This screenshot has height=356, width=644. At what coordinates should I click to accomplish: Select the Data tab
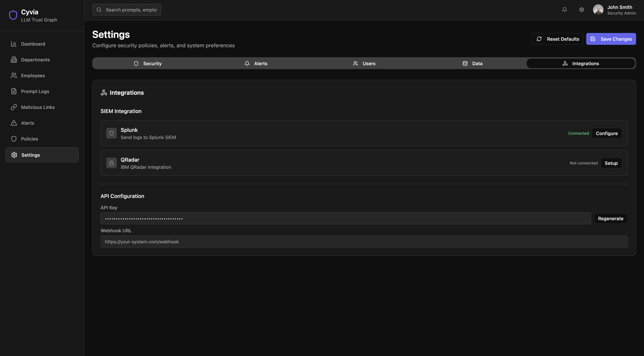click(472, 63)
